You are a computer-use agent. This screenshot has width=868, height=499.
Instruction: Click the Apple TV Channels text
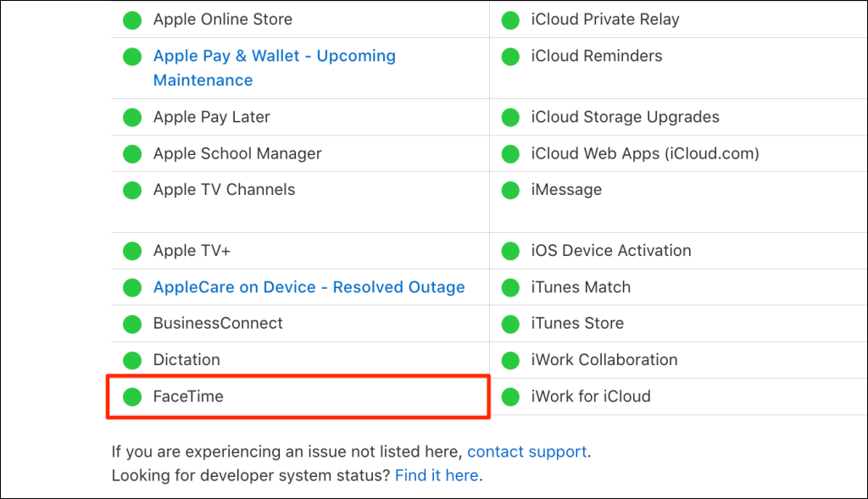pyautogui.click(x=224, y=190)
